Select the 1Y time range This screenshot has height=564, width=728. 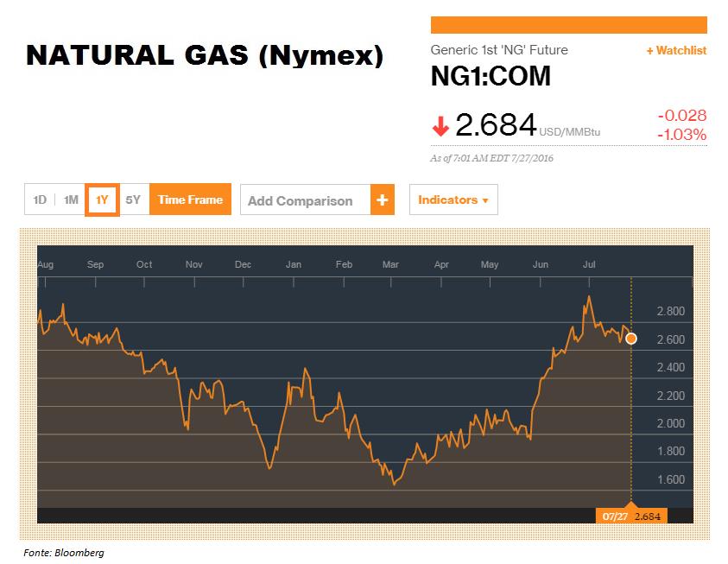click(102, 200)
